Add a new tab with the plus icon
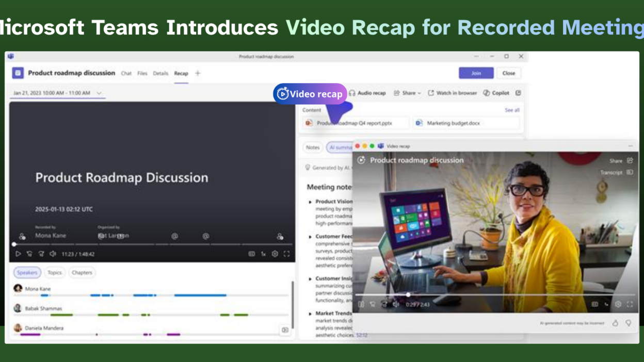 (198, 73)
